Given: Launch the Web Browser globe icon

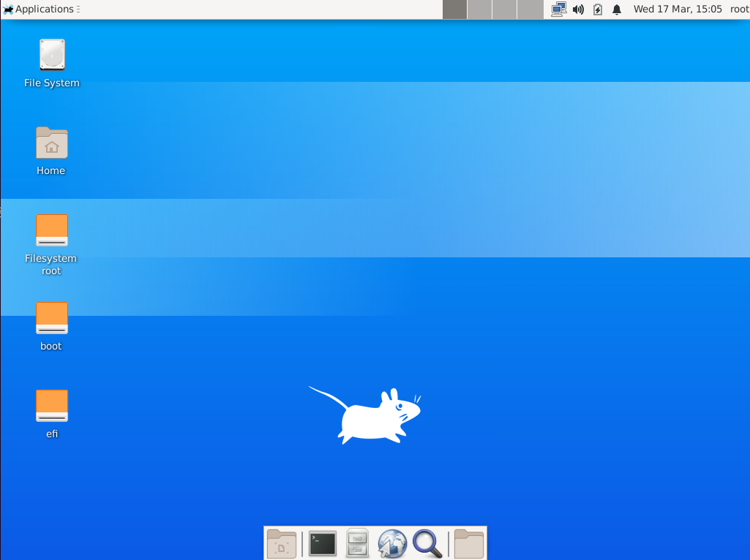Looking at the screenshot, I should 392,544.
